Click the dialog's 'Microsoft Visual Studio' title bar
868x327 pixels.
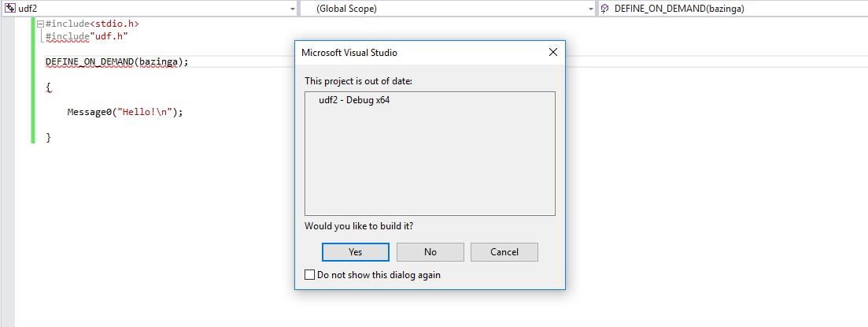349,53
